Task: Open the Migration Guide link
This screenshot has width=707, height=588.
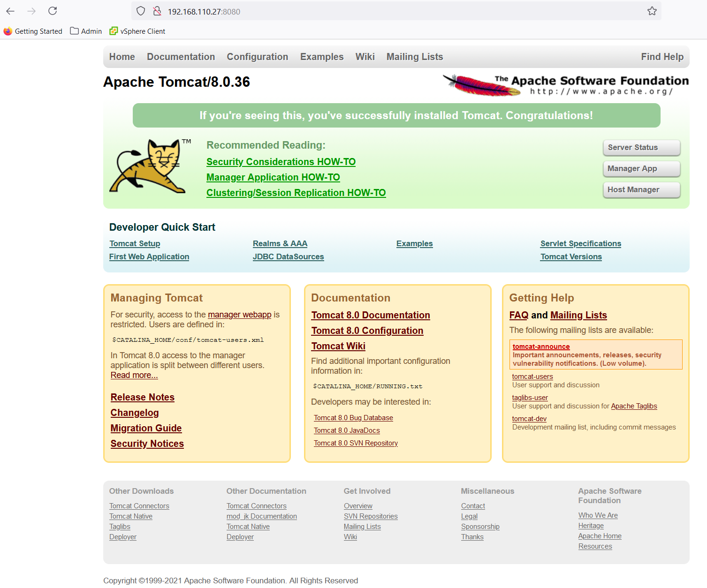Action: 146,428
